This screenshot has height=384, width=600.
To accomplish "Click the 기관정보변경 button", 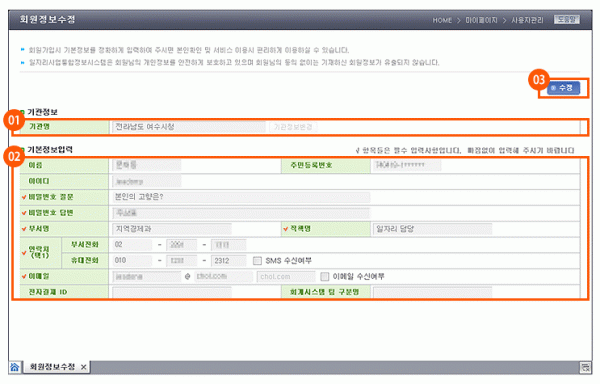I will click(x=293, y=127).
